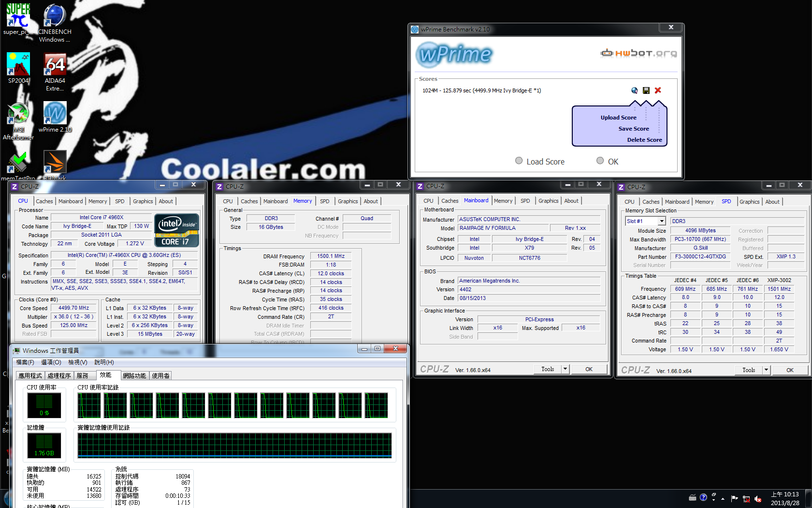Click Tools button in SPD CPU-Z window
The width and height of the screenshot is (812, 508).
coord(749,370)
